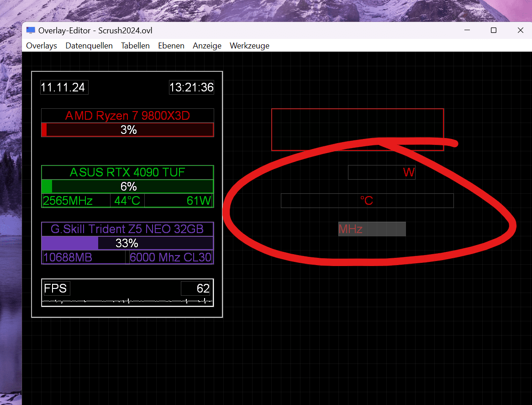
Task: Select the 6000 Mhz CL30 cell
Action: point(171,257)
